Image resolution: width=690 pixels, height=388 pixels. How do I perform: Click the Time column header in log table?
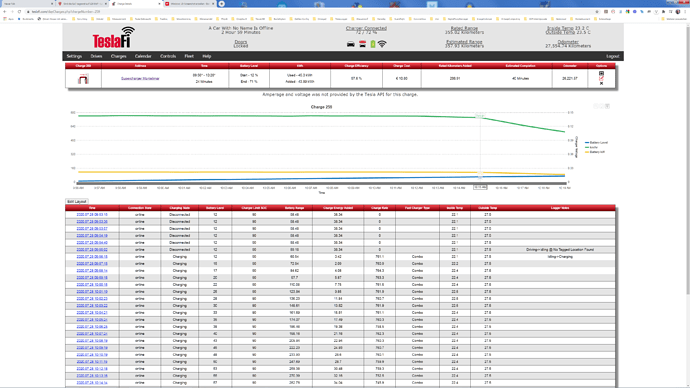click(x=92, y=208)
